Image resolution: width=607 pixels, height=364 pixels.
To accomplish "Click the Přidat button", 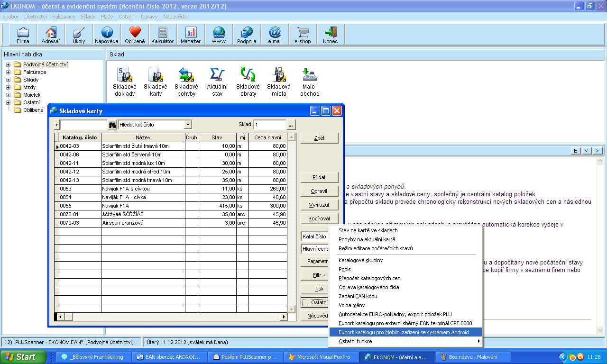I will point(320,177).
